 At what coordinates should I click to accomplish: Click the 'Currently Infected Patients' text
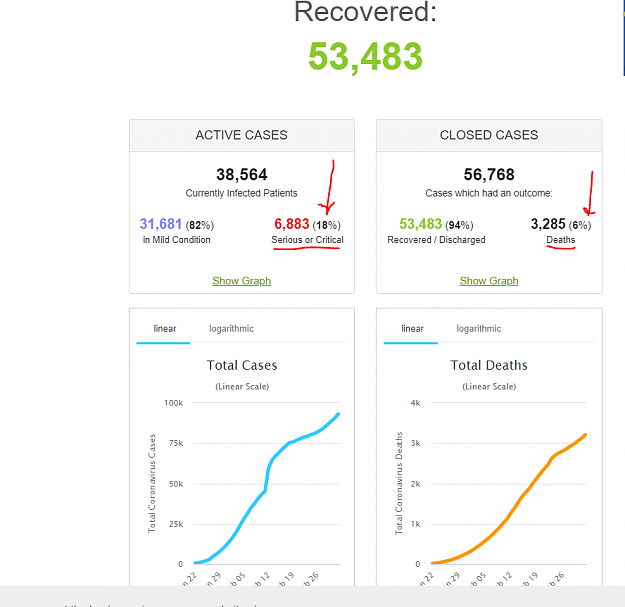tap(241, 193)
